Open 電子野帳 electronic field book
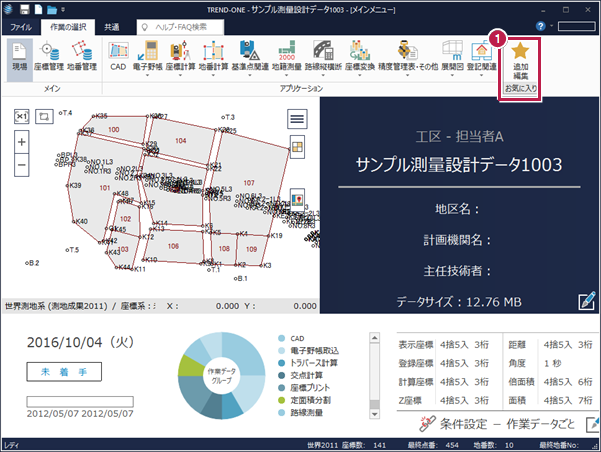Viewport: 601px width, 452px height. (148, 56)
